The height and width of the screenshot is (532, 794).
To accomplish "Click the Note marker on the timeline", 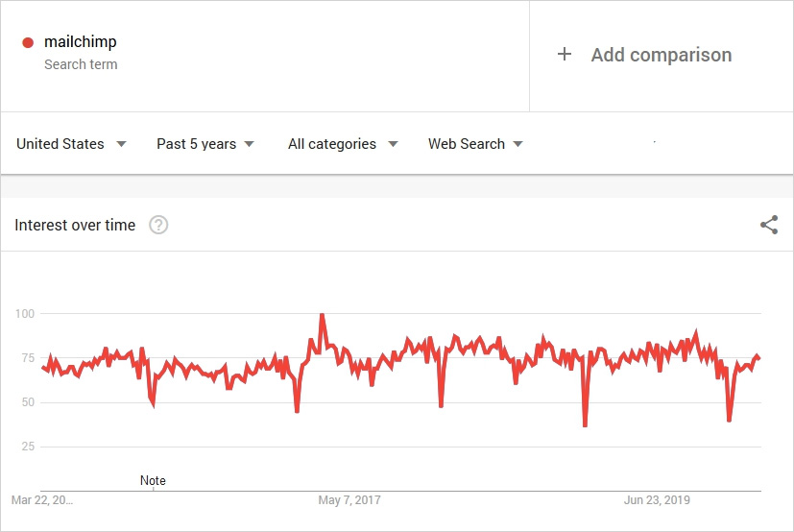I will [153, 480].
